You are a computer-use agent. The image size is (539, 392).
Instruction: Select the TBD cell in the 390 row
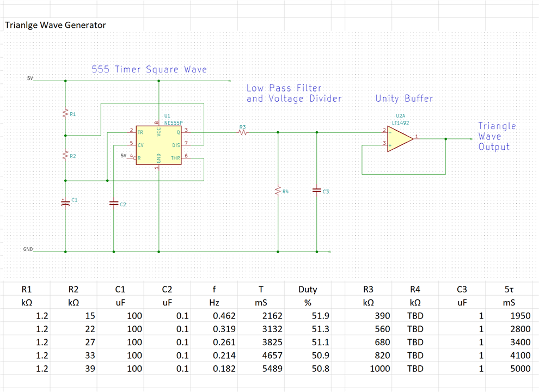click(415, 316)
